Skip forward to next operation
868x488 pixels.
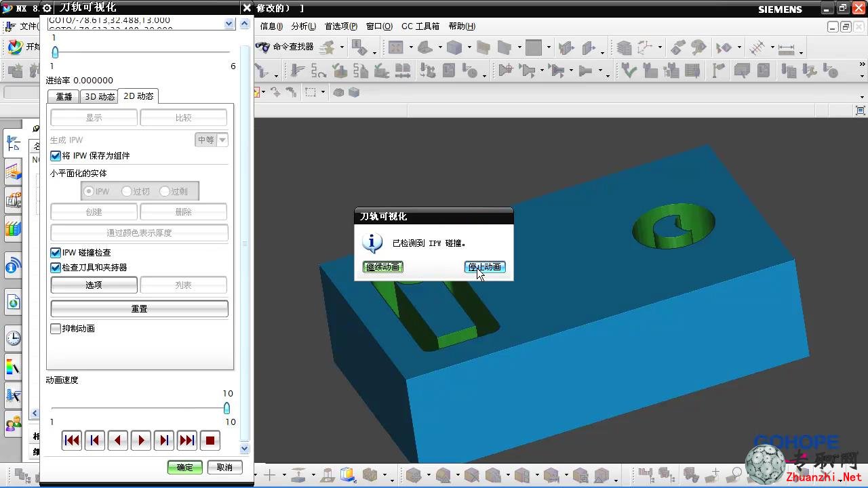point(187,441)
